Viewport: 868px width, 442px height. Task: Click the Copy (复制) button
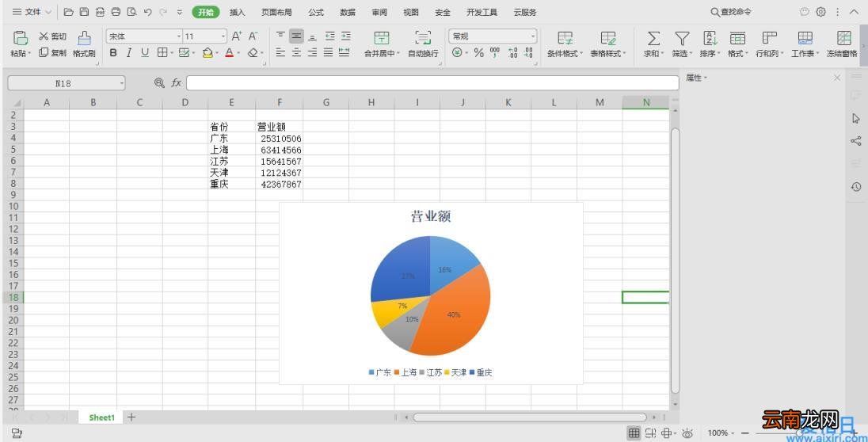tap(52, 53)
